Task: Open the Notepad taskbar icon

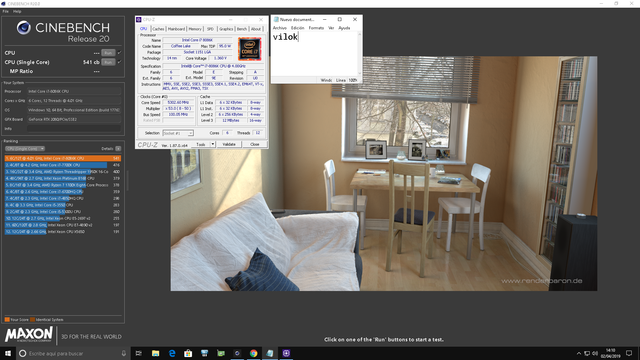Action: click(270, 353)
